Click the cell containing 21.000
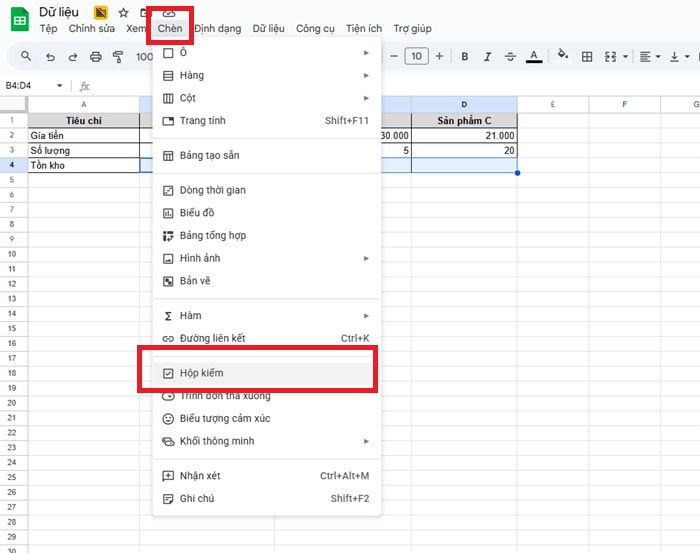Viewport: 700px width, 553px height. pos(464,135)
